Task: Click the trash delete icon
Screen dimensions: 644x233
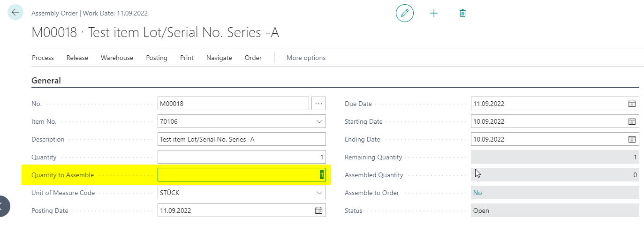Action: click(x=462, y=13)
